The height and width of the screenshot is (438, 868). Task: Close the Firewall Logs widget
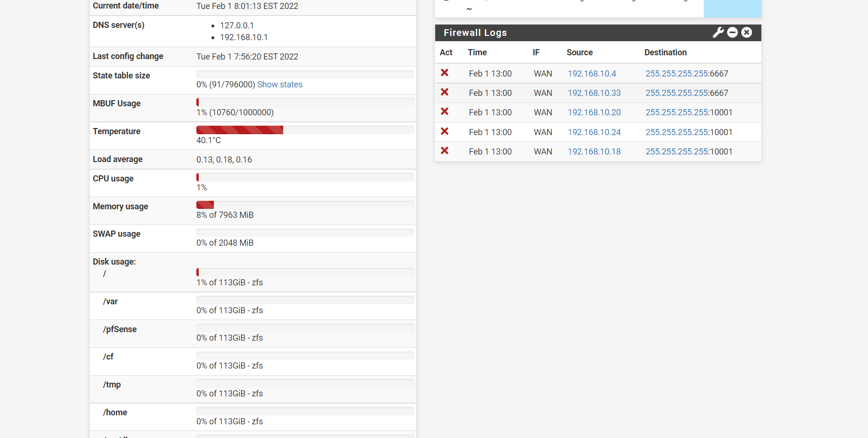(747, 33)
